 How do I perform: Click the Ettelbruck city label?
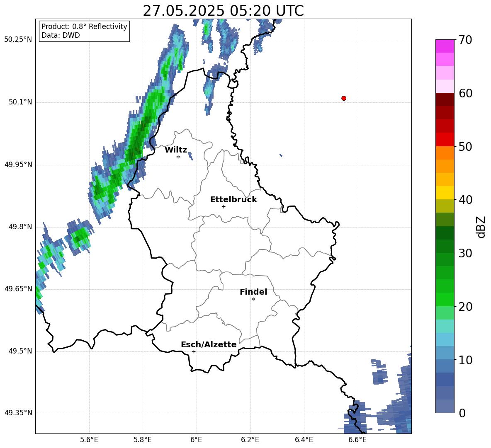coord(233,200)
